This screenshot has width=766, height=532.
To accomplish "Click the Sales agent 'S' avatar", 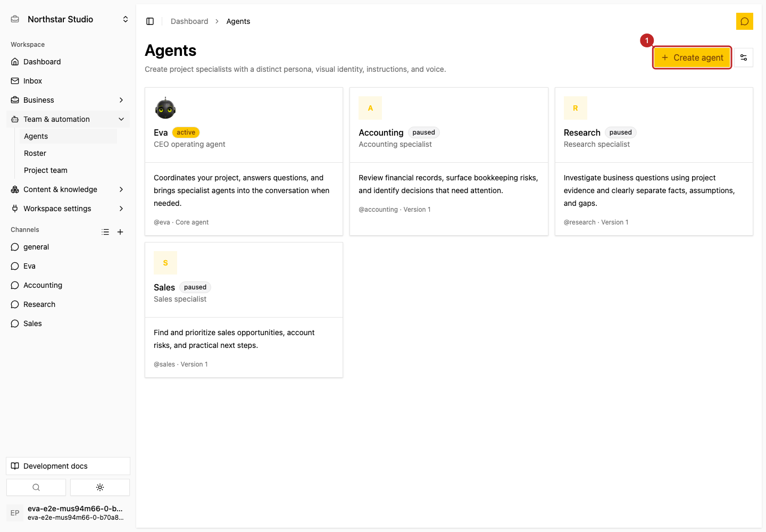I will tap(165, 263).
